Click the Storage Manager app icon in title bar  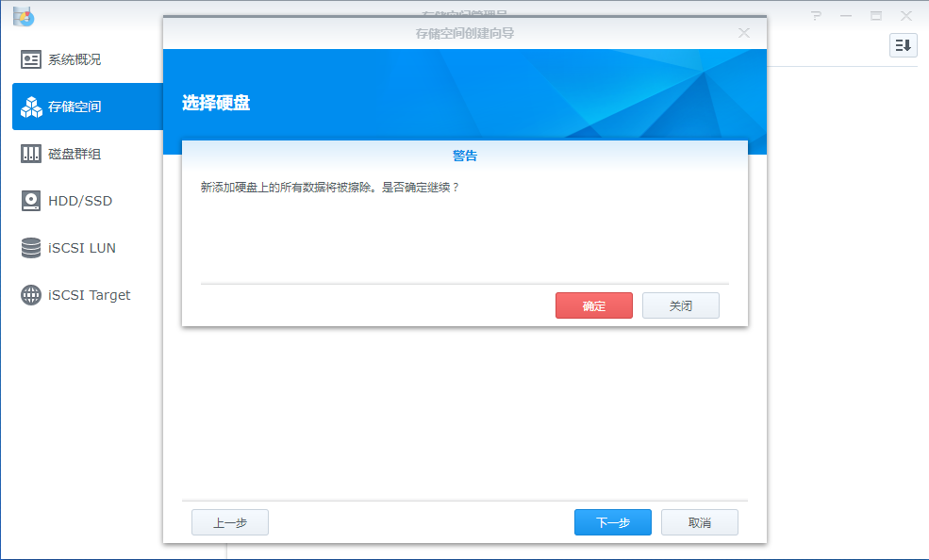[24, 16]
